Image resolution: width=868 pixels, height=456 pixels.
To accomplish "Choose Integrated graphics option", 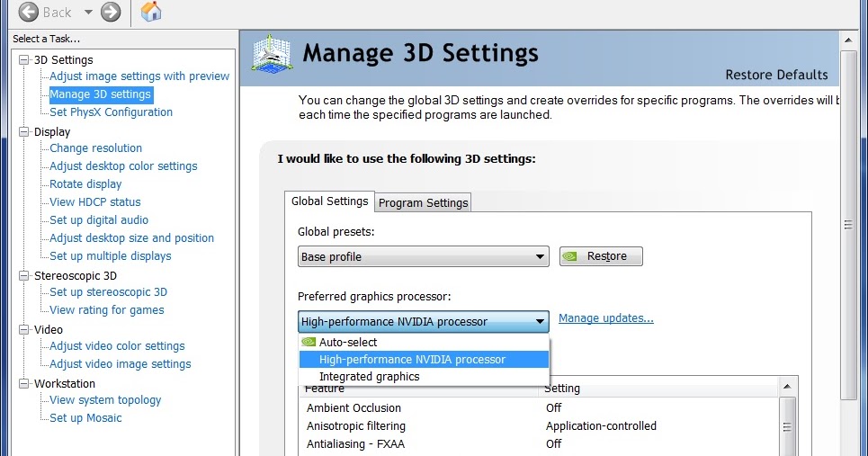I will (369, 377).
